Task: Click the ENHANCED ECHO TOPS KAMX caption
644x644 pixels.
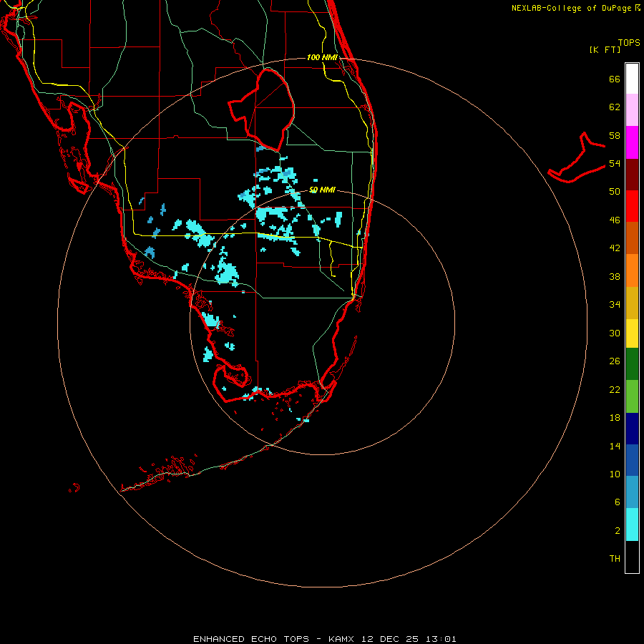Action: point(324,639)
